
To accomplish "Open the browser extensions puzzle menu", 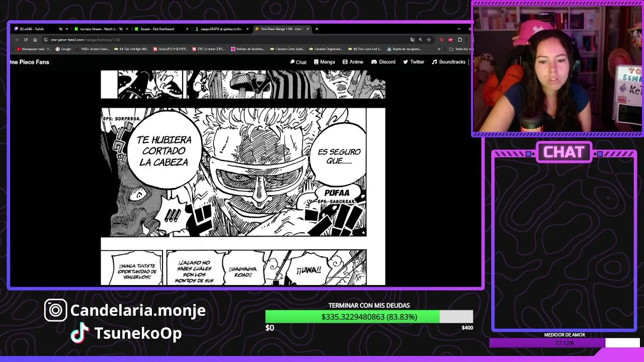I will (x=460, y=40).
